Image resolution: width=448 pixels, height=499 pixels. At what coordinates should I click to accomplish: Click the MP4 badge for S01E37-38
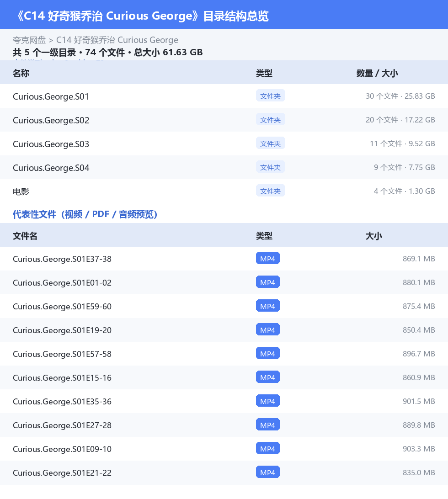tap(268, 259)
